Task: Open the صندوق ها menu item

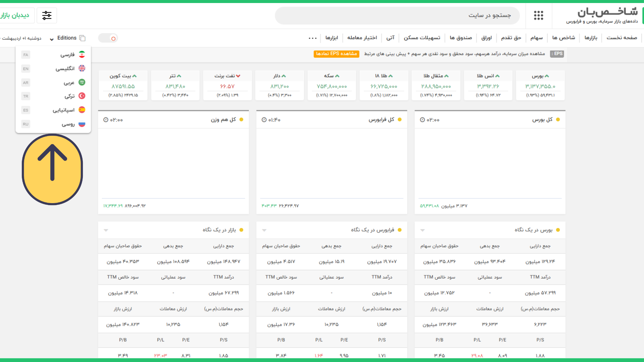Action: pos(461,38)
